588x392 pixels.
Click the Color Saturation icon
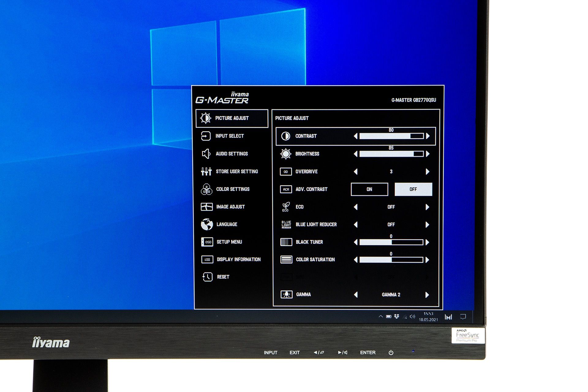click(286, 260)
